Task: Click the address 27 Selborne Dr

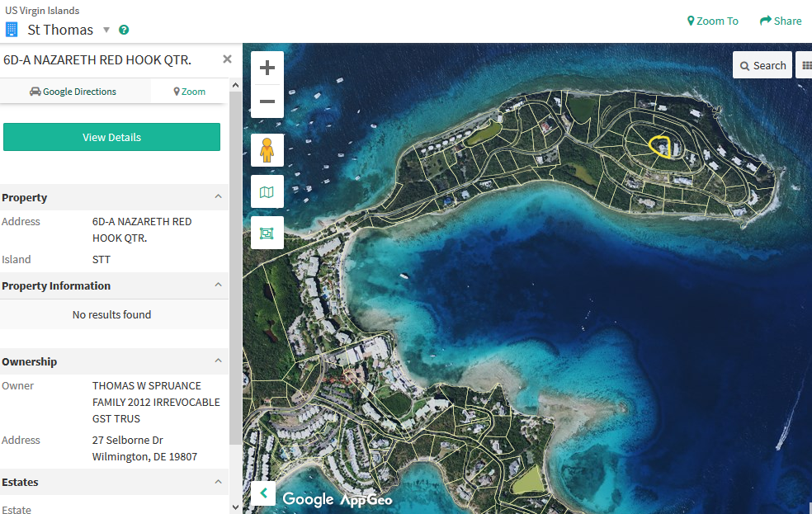Action: 127,440
